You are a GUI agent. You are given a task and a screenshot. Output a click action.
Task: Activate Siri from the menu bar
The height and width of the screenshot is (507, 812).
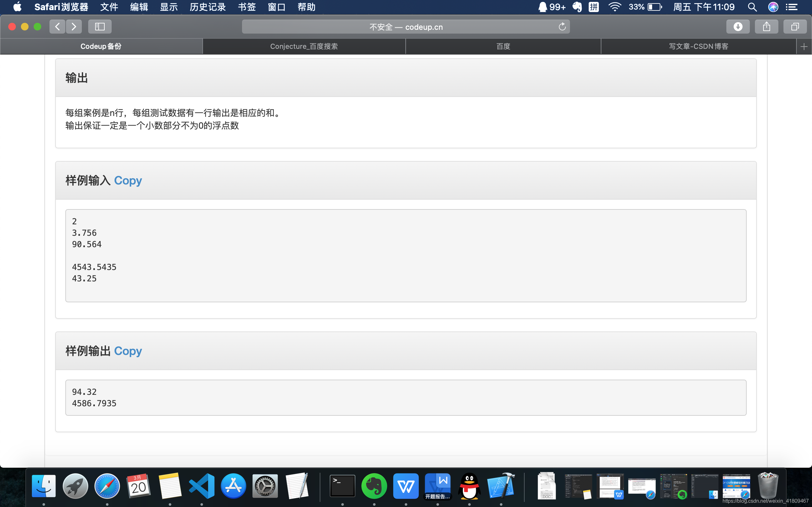coord(773,7)
